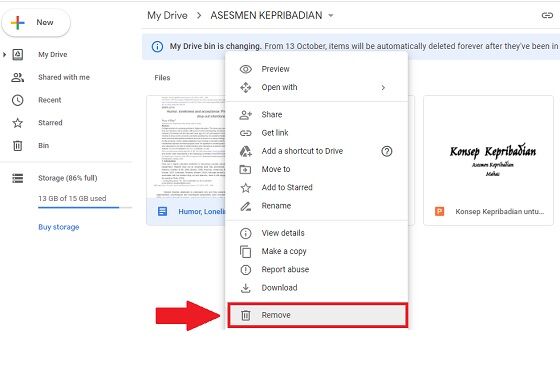Click the help question mark icon
The height and width of the screenshot is (385, 560).
pos(386,151)
